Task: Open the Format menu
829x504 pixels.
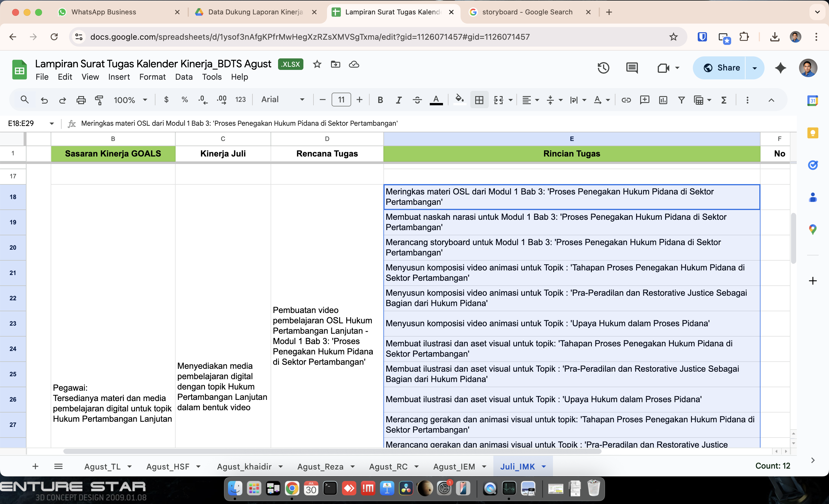Action: pyautogui.click(x=152, y=77)
